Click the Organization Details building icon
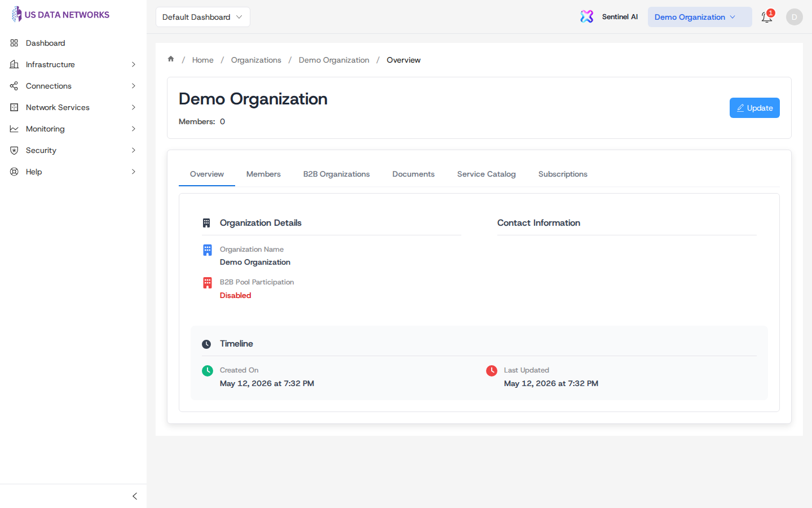This screenshot has height=508, width=812. (206, 223)
